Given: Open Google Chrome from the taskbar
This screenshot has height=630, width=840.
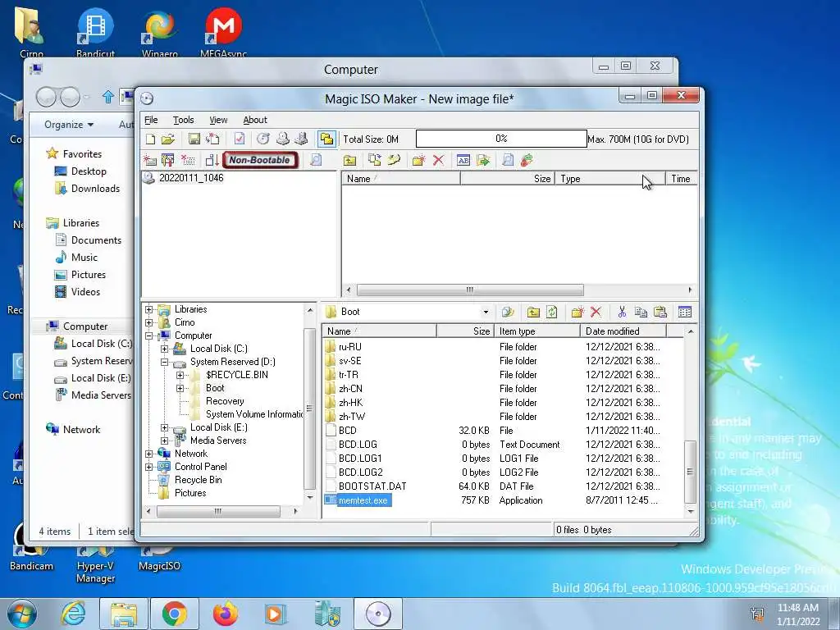Looking at the screenshot, I should [174, 614].
